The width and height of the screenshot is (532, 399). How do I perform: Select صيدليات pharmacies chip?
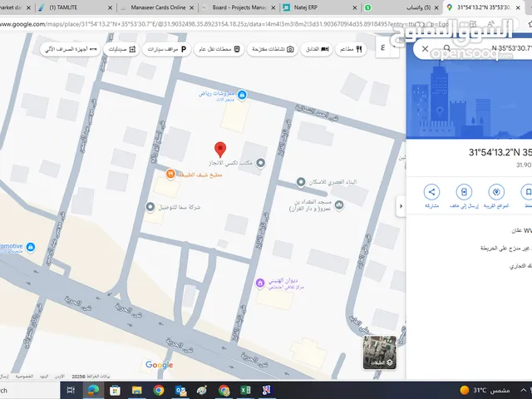121,50
